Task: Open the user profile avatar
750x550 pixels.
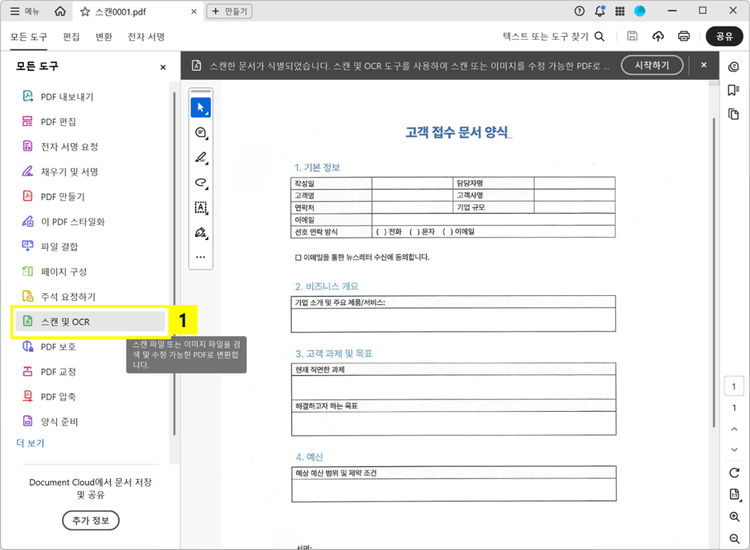Action: coord(640,11)
